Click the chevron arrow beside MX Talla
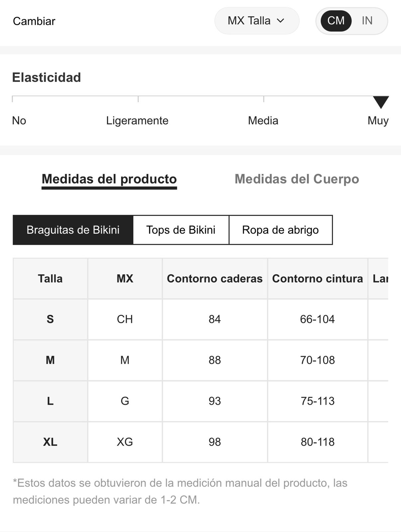This screenshot has height=532, width=401. [x=281, y=21]
